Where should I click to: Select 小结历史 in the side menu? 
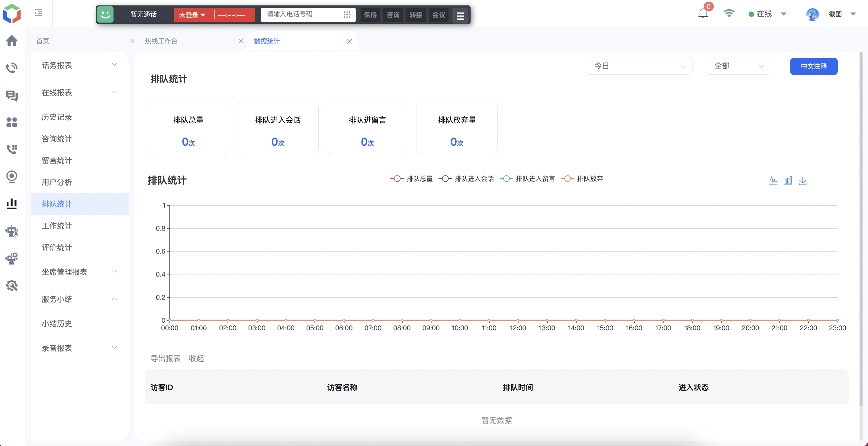click(x=79, y=324)
